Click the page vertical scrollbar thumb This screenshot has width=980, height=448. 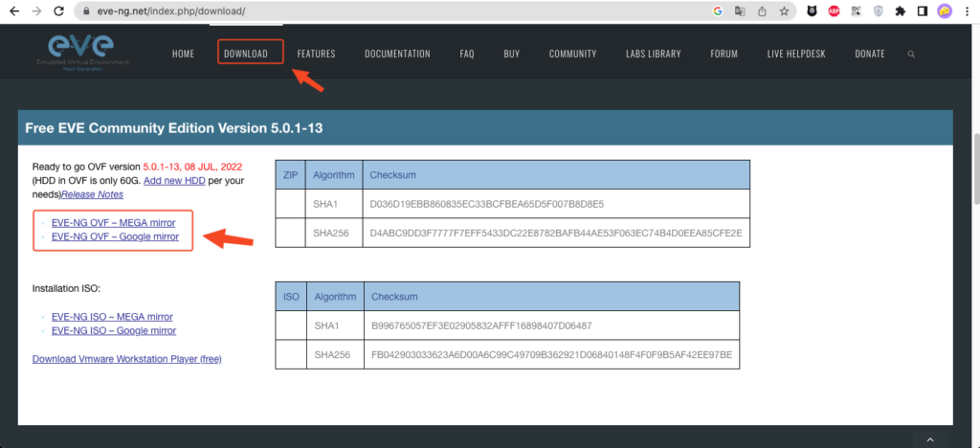pyautogui.click(x=976, y=168)
